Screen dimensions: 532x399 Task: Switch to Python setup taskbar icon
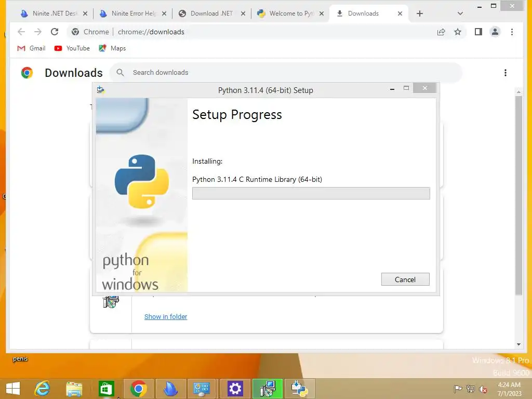[300, 389]
